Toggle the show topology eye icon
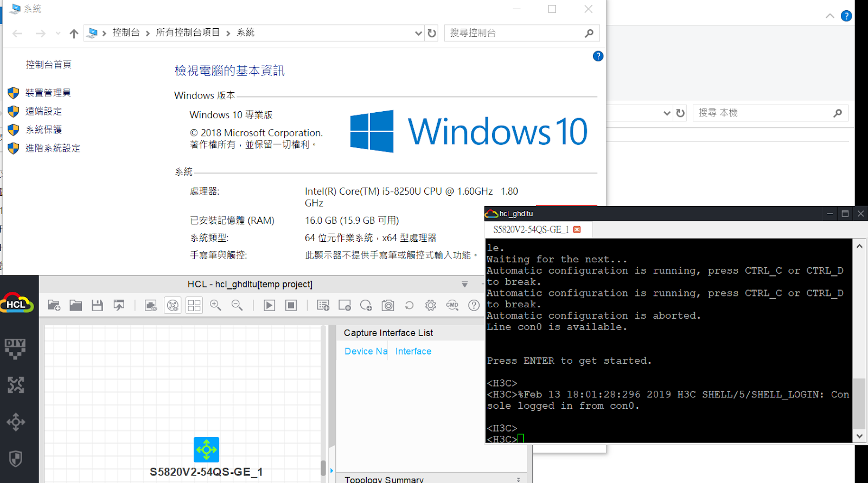This screenshot has height=483, width=868. click(173, 305)
